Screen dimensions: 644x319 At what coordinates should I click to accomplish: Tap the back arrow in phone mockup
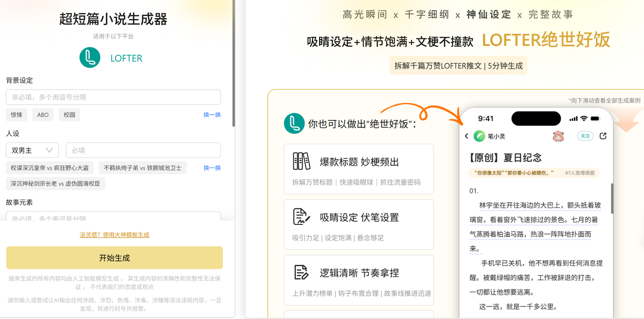point(466,136)
